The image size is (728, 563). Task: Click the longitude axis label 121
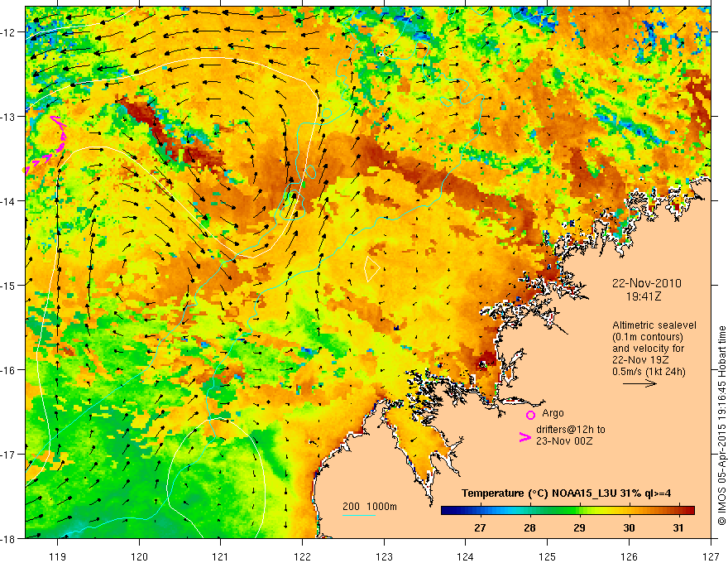tap(221, 556)
